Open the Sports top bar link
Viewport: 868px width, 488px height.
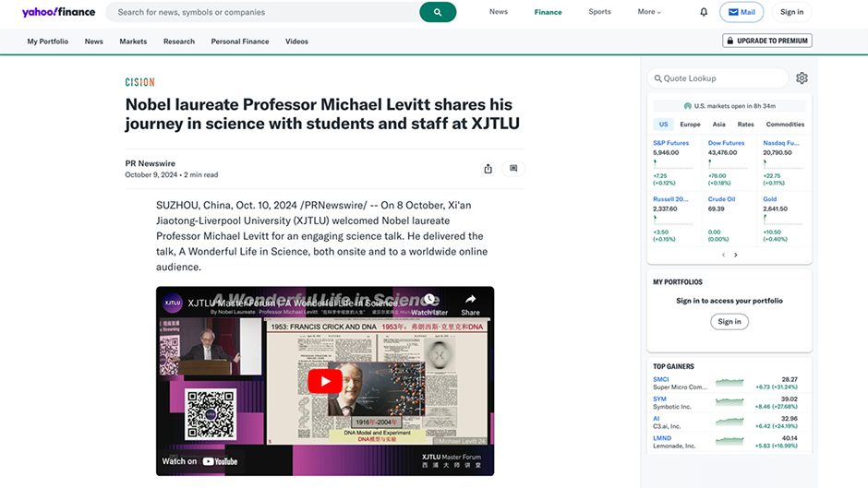point(599,12)
